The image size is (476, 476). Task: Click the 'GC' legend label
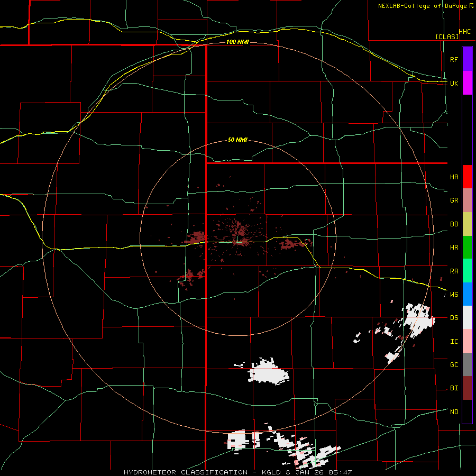coord(454,365)
